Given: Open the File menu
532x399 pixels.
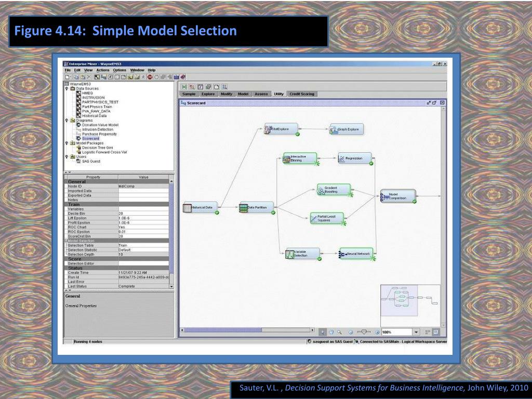Looking at the screenshot, I should pyautogui.click(x=68, y=70).
